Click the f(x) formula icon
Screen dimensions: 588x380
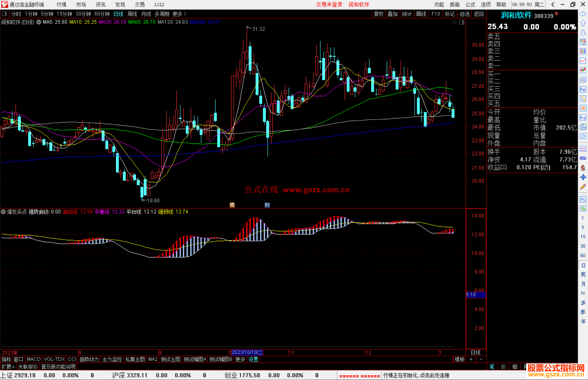pyautogui.click(x=583, y=127)
